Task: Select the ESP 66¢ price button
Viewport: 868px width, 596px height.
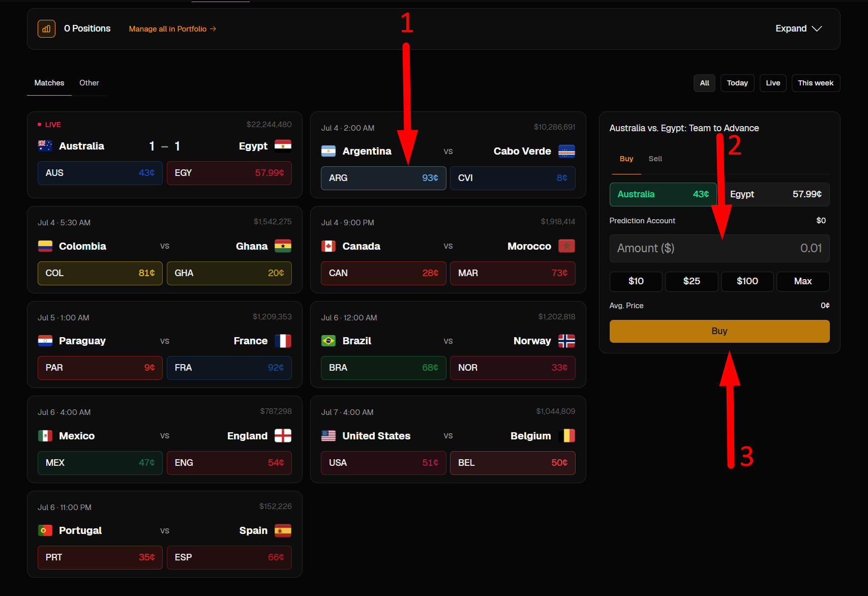Action: [229, 557]
